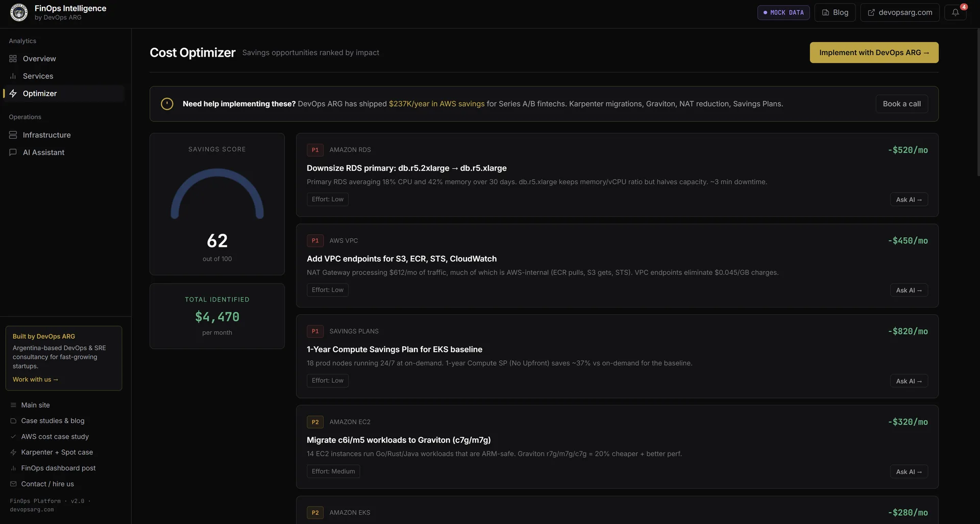Click the Downsize RDS primary title
Screen dimensions: 980x524
(407, 168)
